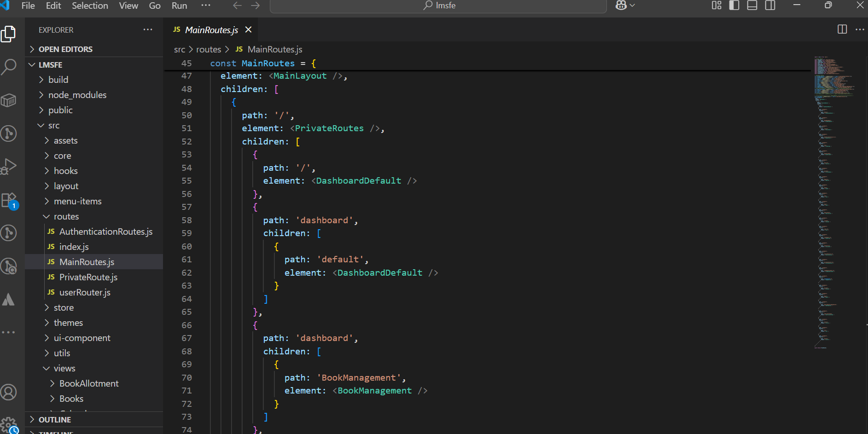Image resolution: width=868 pixels, height=434 pixels.
Task: Expand the OUTLINE section
Action: 55,420
